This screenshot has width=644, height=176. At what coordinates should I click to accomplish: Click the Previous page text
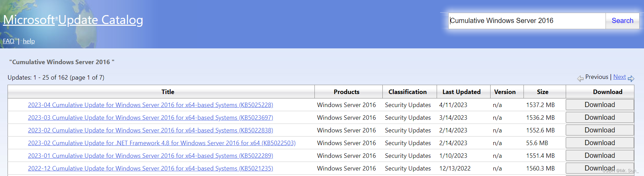[597, 77]
